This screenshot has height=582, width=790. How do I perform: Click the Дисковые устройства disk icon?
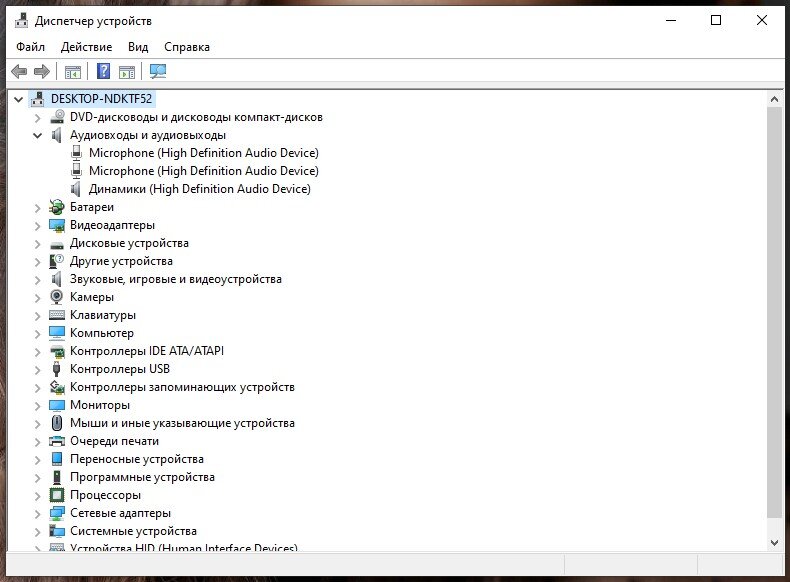57,245
